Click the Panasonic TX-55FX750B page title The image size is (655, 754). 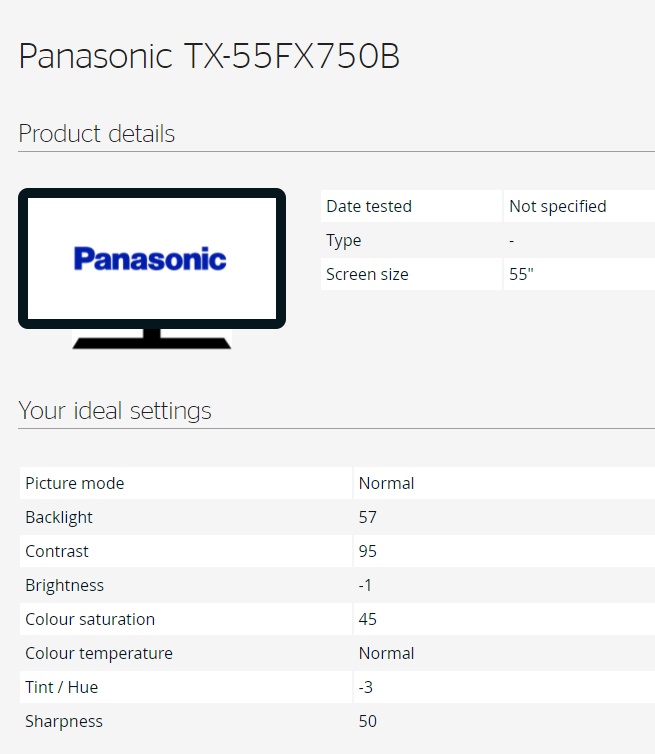click(209, 56)
